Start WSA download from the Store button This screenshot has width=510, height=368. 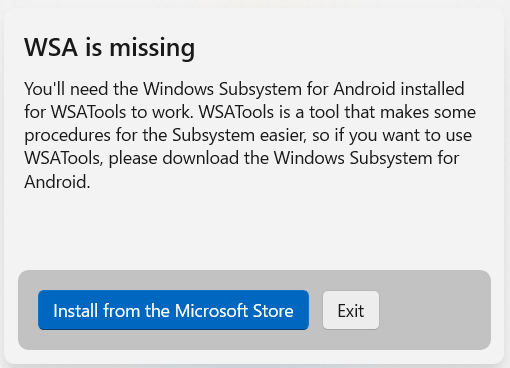tap(173, 310)
